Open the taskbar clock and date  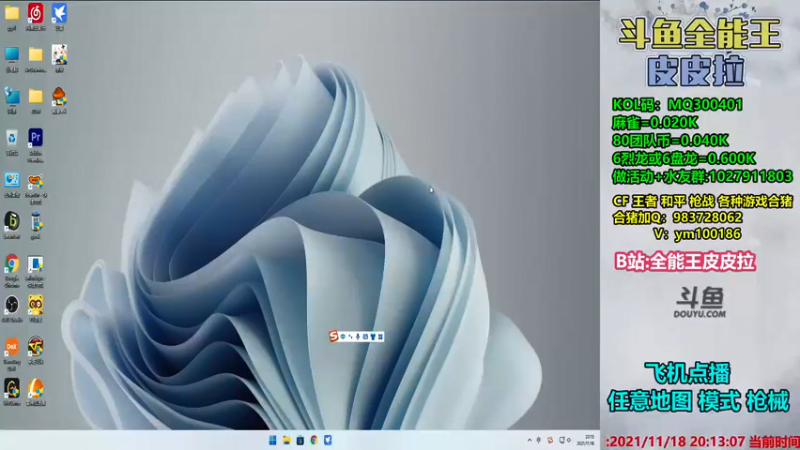click(x=585, y=440)
